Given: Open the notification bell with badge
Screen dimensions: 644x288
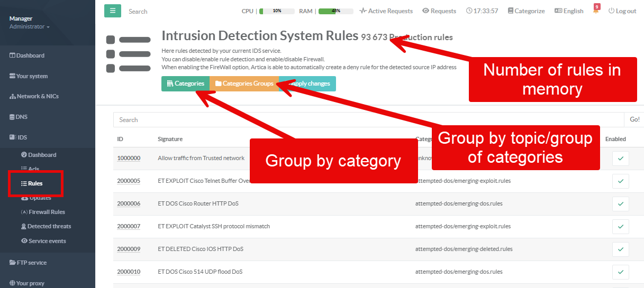Looking at the screenshot, I should coord(596,10).
